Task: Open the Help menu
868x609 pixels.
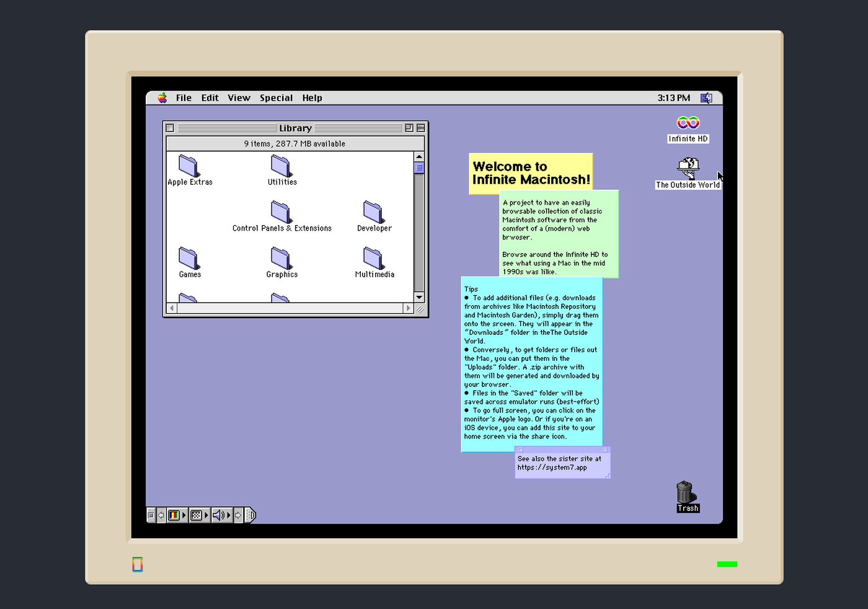Action: (x=312, y=98)
